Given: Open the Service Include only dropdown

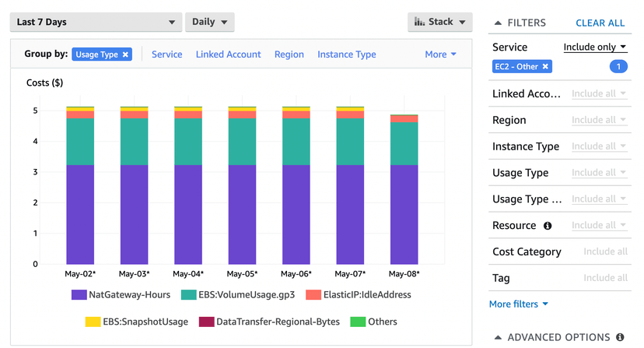Looking at the screenshot, I should 595,47.
